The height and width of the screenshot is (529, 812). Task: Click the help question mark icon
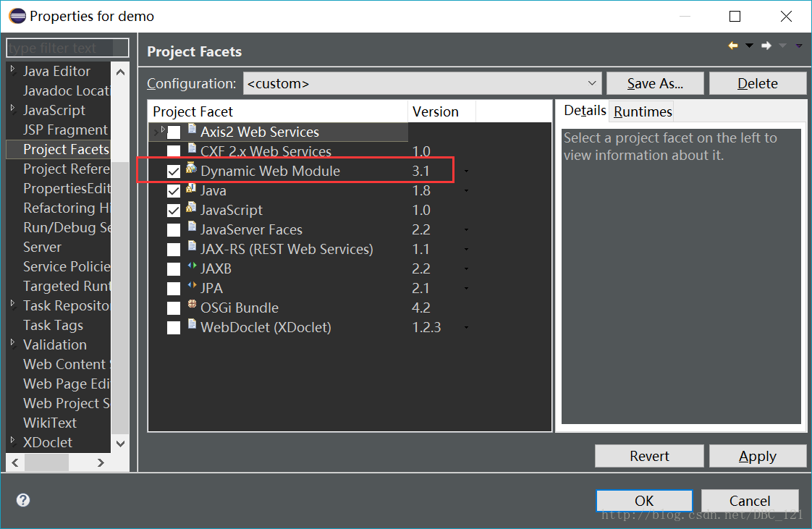coord(23,500)
